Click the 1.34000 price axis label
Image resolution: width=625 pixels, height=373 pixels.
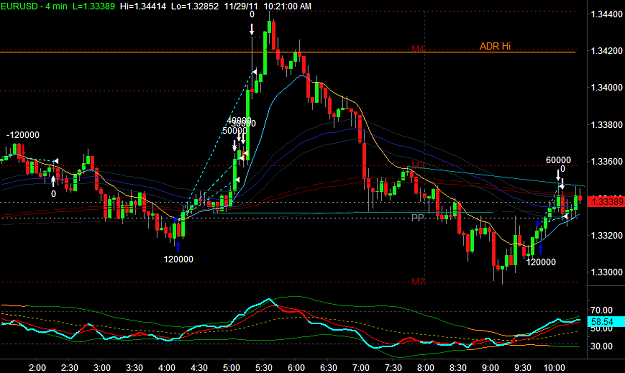pyautogui.click(x=607, y=88)
